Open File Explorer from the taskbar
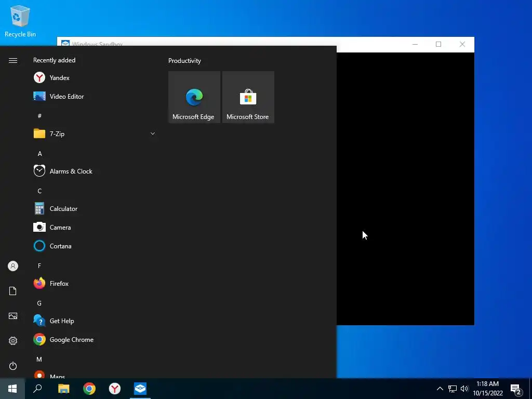 tap(63, 389)
